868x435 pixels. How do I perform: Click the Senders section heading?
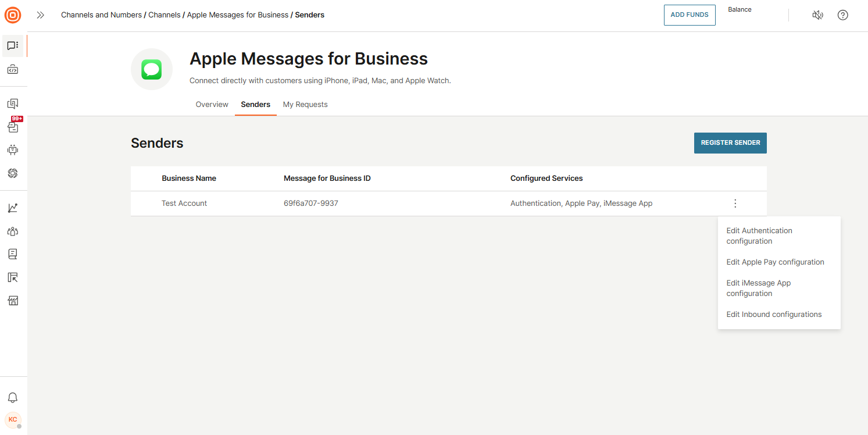pyautogui.click(x=157, y=143)
